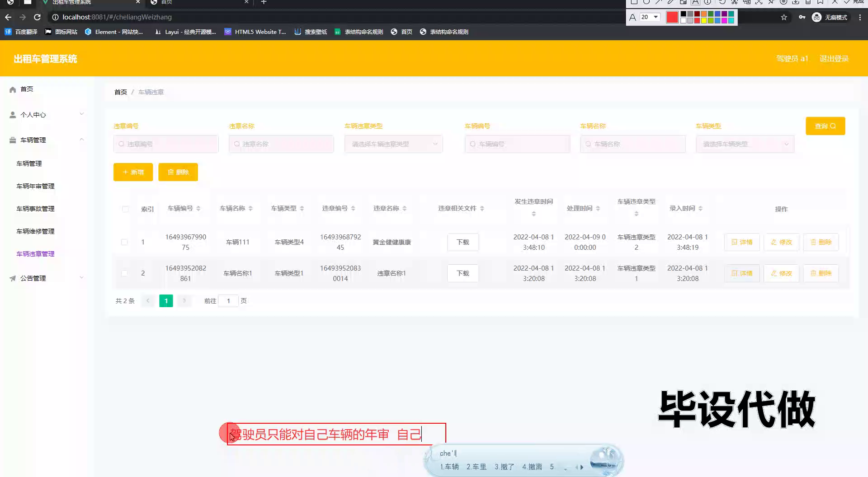
Task: Open the 车辆违章类型 filter dropdown
Action: pyautogui.click(x=393, y=144)
